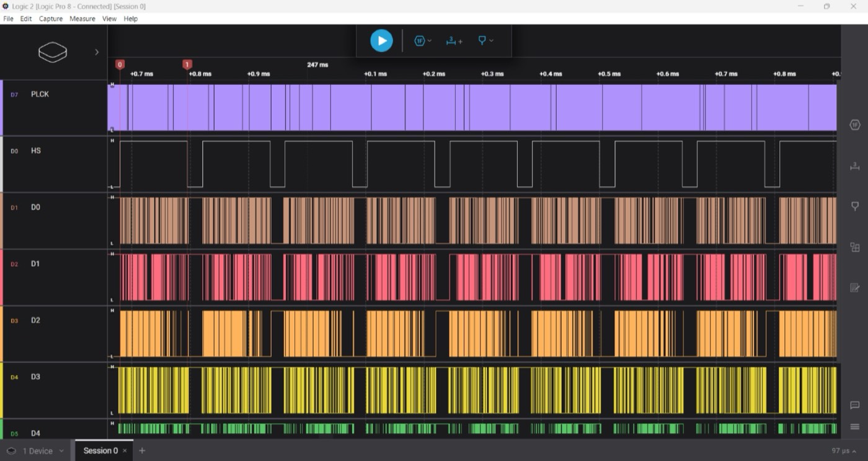Screen dimensions: 868x461
Task: Open the chat feedback icon in the right sidebar
Action: click(854, 406)
